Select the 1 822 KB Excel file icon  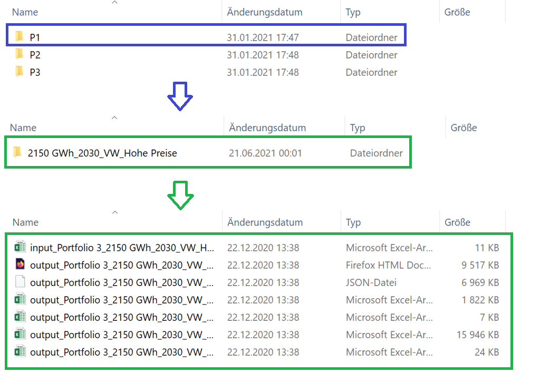[20, 299]
